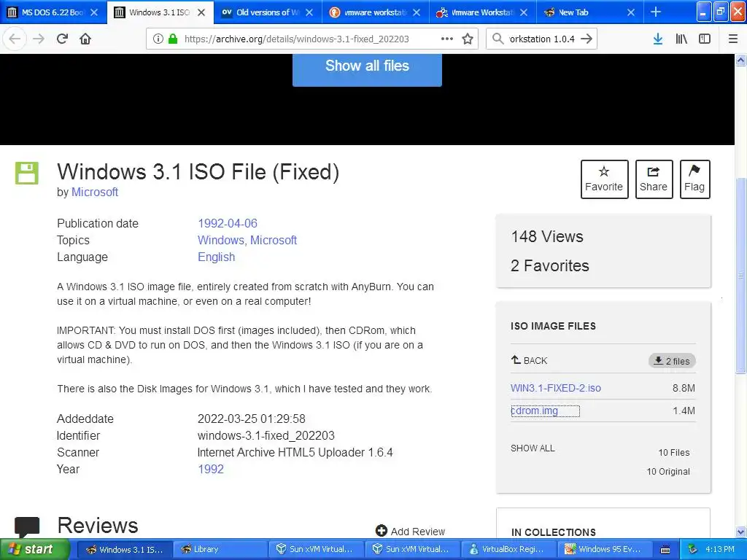
Task: Switch to Old versions of Windows tab
Action: tap(267, 12)
